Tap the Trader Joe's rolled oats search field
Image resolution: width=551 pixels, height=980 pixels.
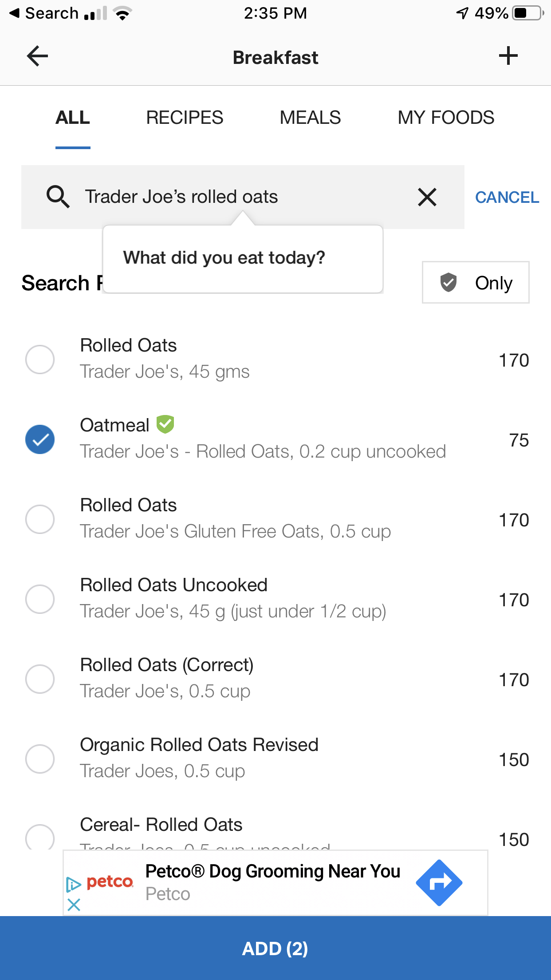[240, 197]
